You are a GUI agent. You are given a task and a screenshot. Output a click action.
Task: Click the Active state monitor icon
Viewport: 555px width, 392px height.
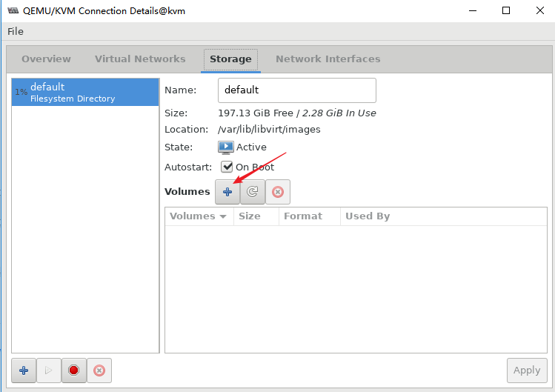226,147
